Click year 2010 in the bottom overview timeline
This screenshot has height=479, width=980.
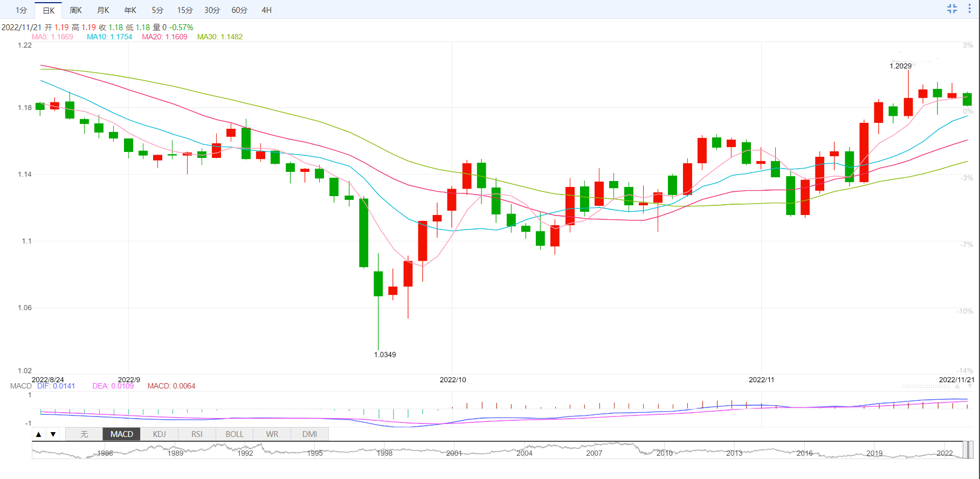(664, 453)
